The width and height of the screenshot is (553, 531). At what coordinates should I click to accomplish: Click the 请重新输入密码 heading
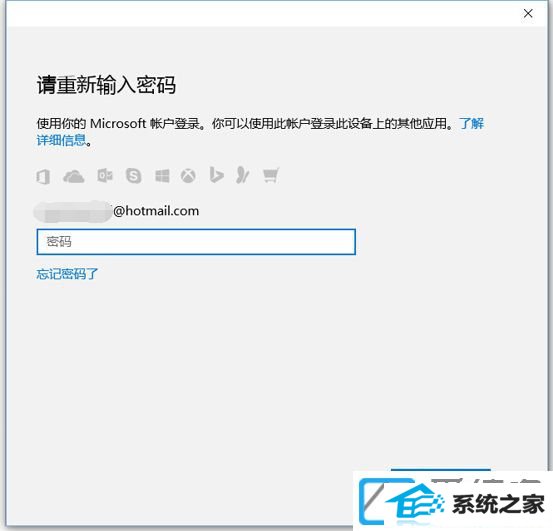106,85
